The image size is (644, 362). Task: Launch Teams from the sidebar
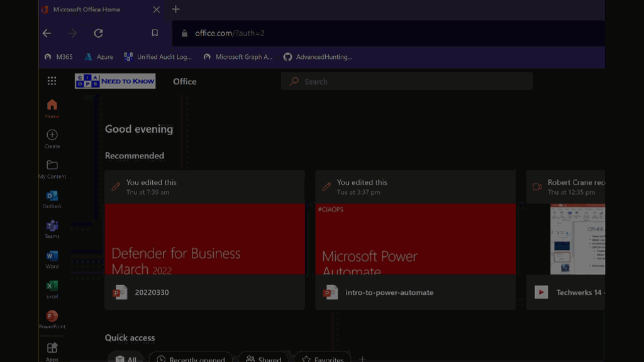pos(52,227)
